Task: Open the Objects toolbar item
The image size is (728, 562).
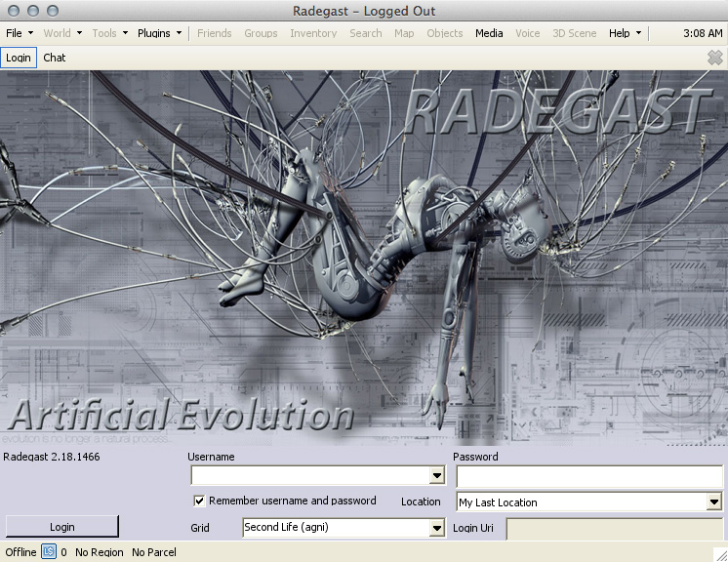Action: pos(445,33)
